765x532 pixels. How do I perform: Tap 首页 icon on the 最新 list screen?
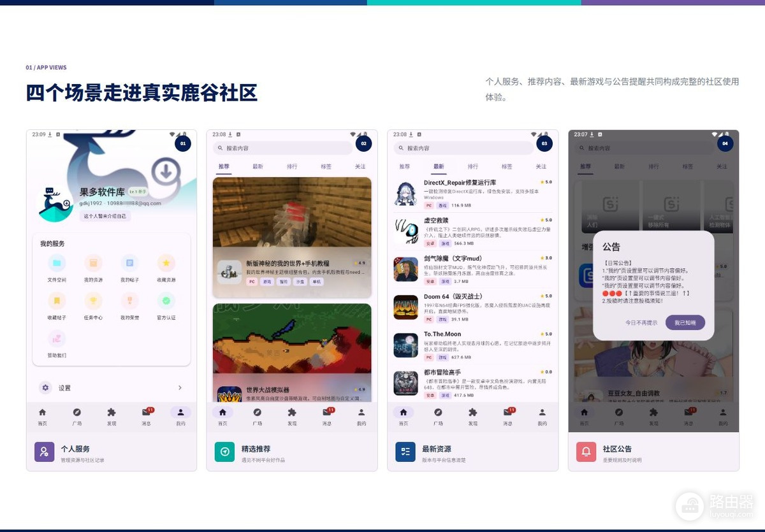pos(403,412)
